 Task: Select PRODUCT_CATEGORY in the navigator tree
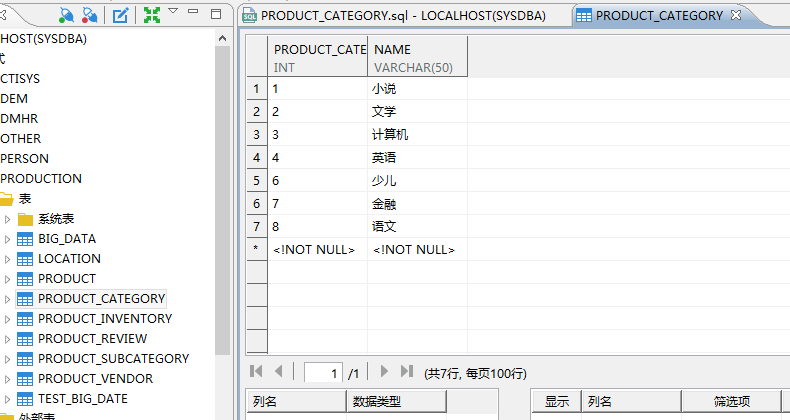[102, 299]
